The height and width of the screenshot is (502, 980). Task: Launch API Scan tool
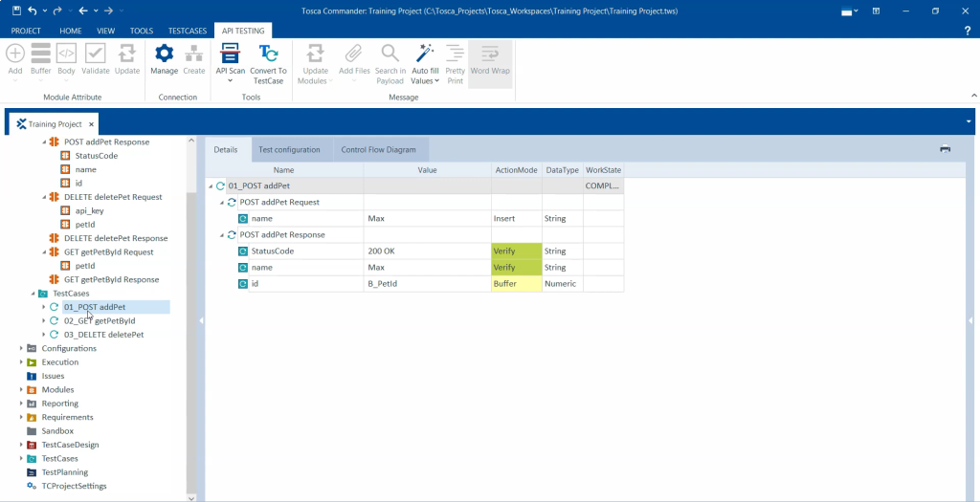[x=231, y=54]
